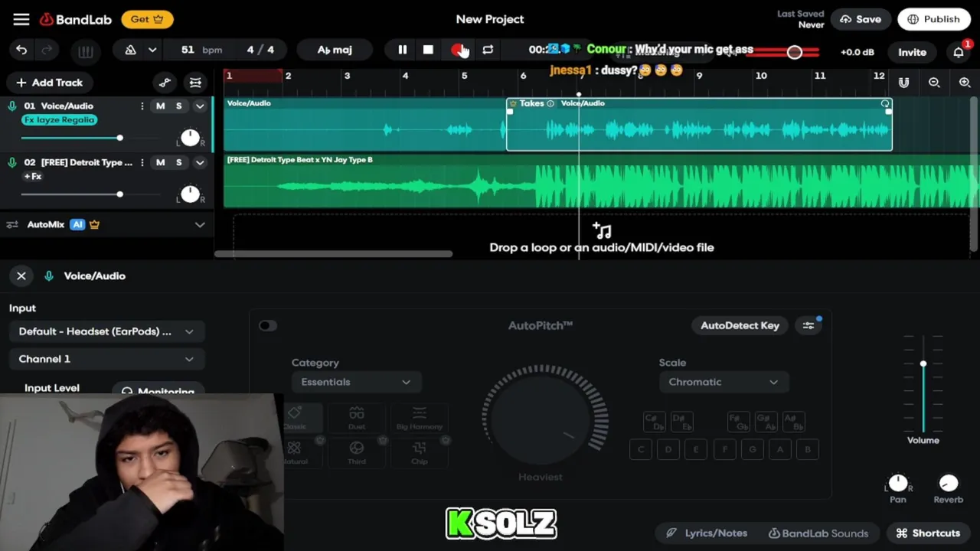Toggle the C note in scale
The image size is (980, 551).
(642, 450)
